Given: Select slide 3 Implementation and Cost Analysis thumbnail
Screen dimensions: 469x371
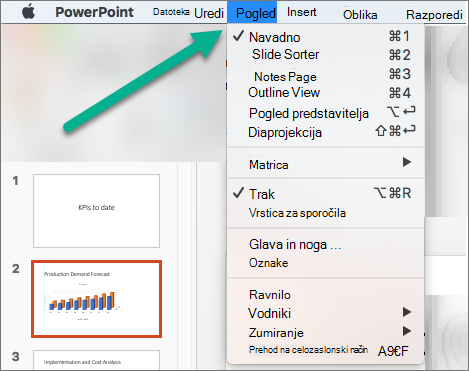Looking at the screenshot, I should point(96,360).
